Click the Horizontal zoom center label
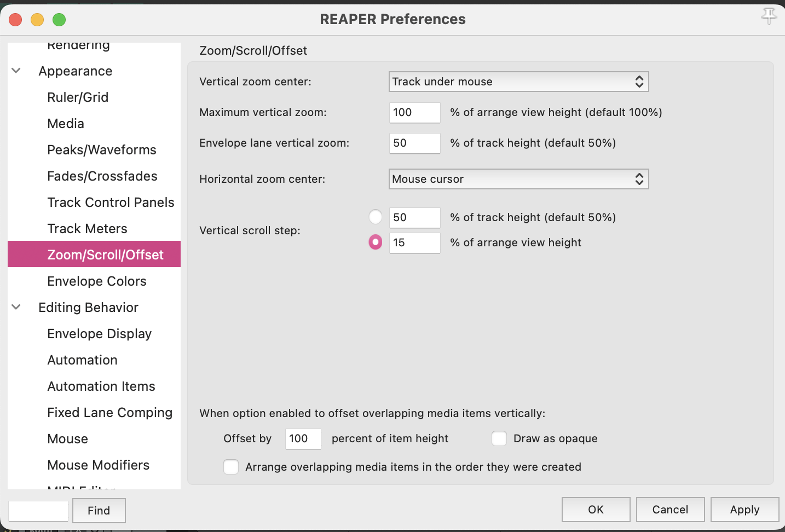Image resolution: width=785 pixels, height=532 pixels. pos(262,179)
